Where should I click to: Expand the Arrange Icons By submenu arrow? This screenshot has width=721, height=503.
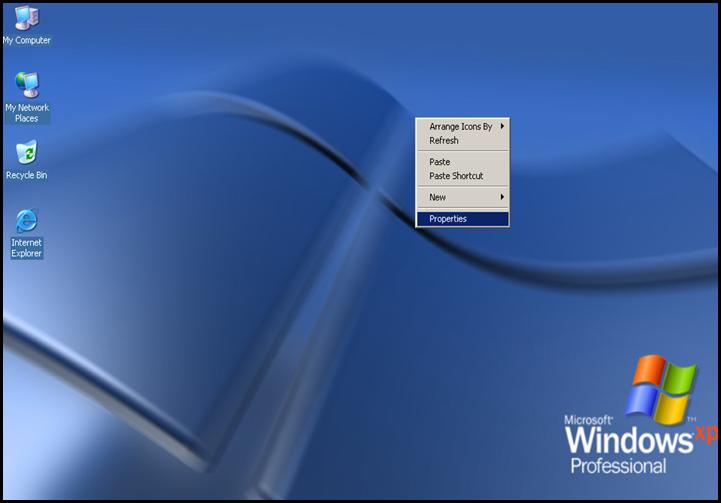pos(502,126)
